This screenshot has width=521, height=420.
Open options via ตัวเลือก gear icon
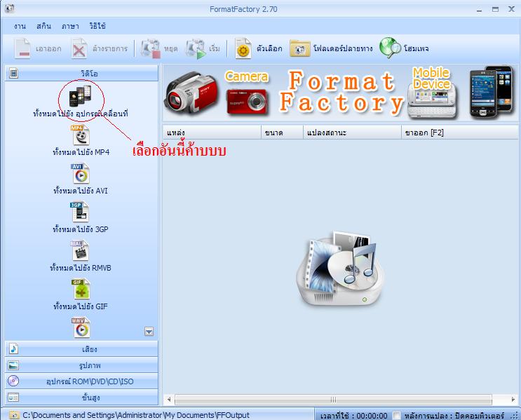(243, 49)
